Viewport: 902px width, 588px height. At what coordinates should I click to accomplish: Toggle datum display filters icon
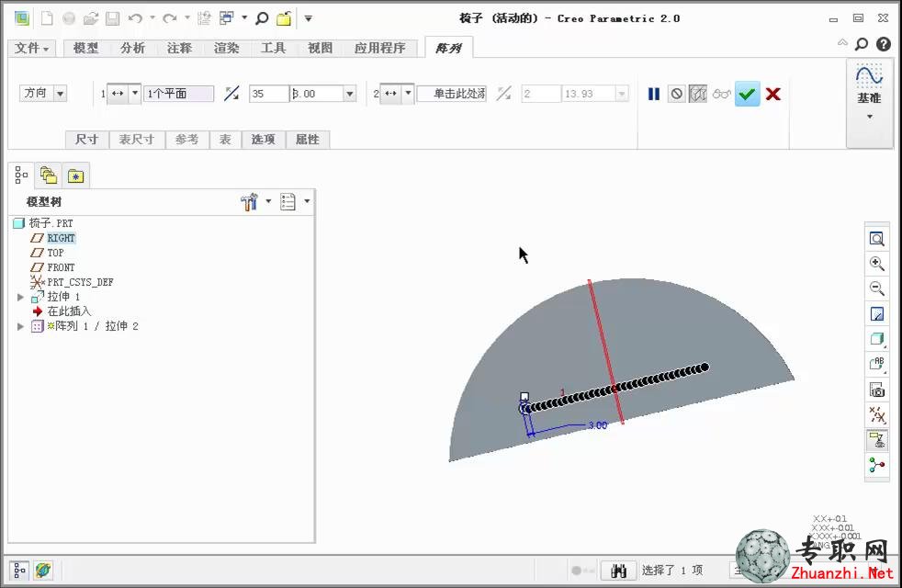pos(876,414)
